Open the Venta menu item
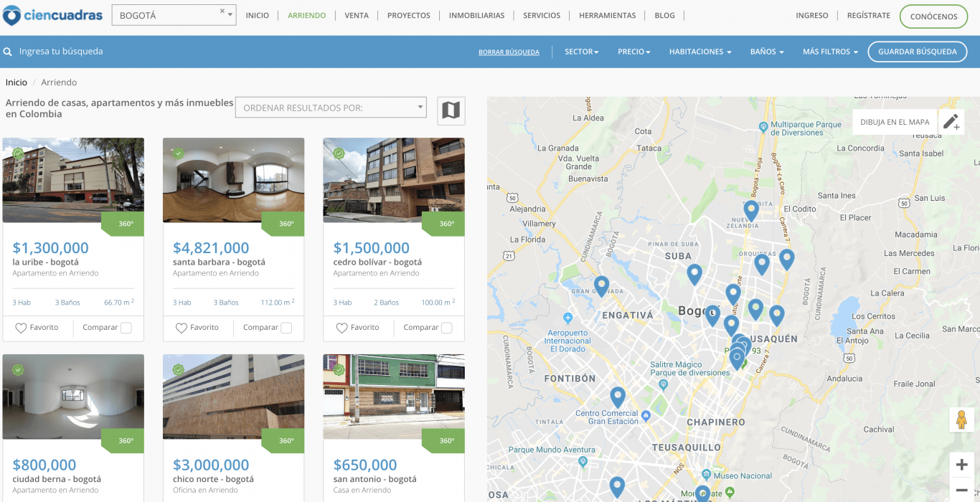 357,15
